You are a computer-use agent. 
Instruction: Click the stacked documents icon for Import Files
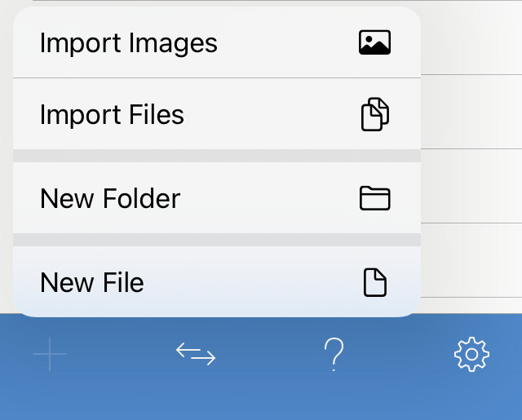coord(375,114)
